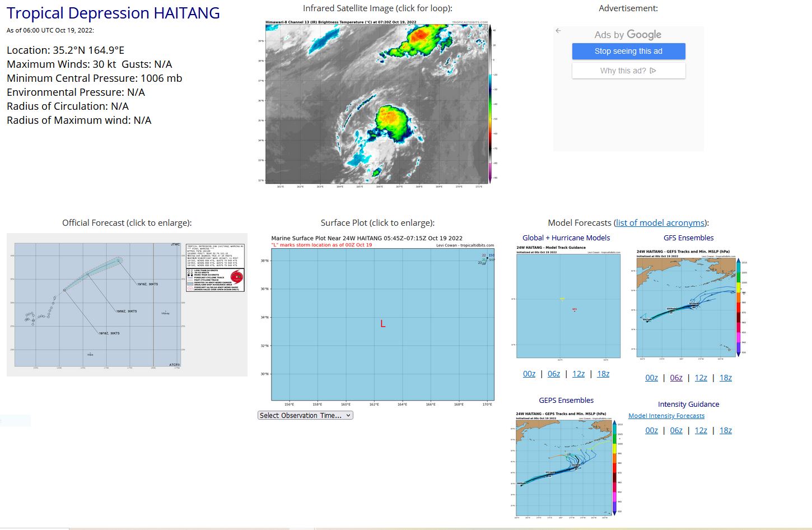Open the Model Intensity Forecasts link
Screen dimensions: 812x530
[666, 416]
